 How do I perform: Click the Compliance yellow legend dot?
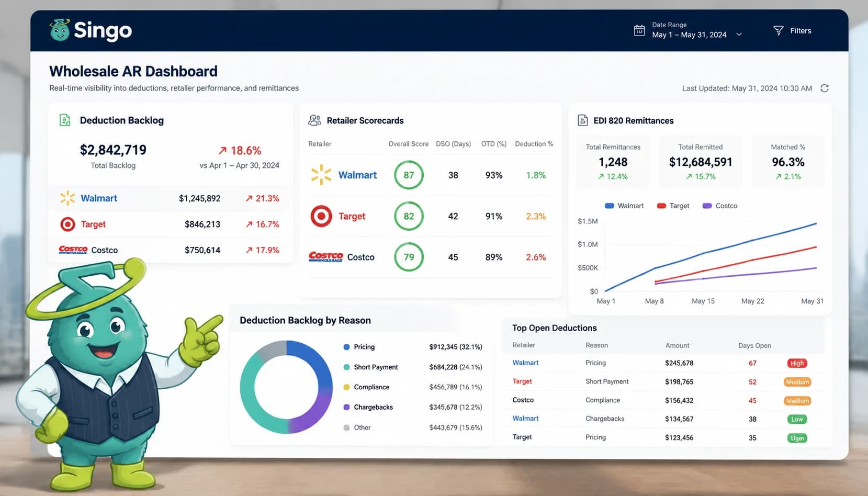(346, 387)
